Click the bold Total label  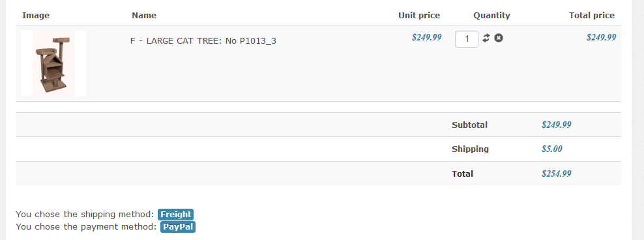point(462,174)
